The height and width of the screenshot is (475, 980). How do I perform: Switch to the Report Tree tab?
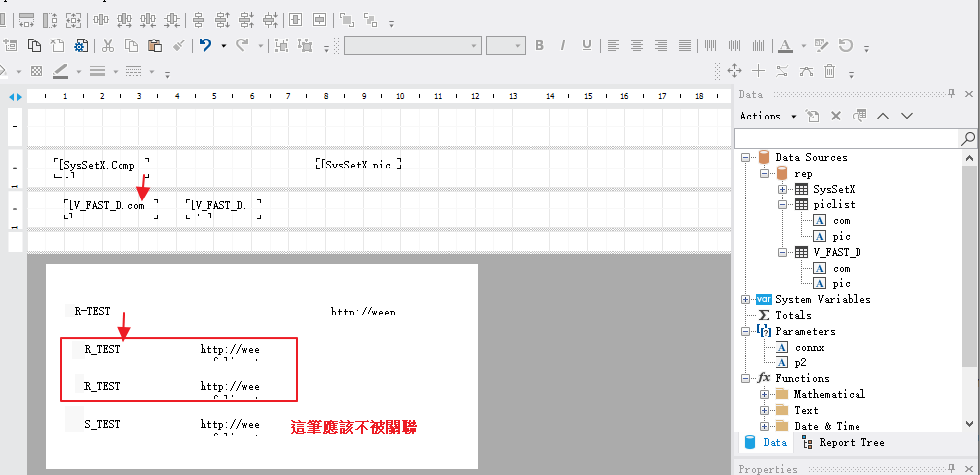click(844, 442)
